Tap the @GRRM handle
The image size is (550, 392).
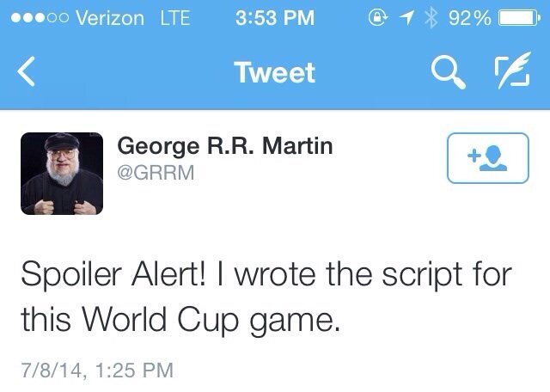157,173
